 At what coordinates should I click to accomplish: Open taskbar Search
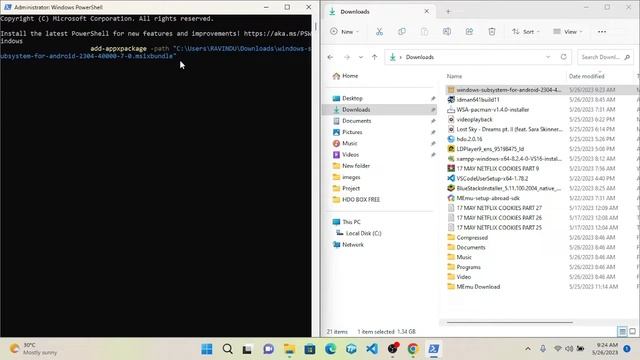point(228,349)
